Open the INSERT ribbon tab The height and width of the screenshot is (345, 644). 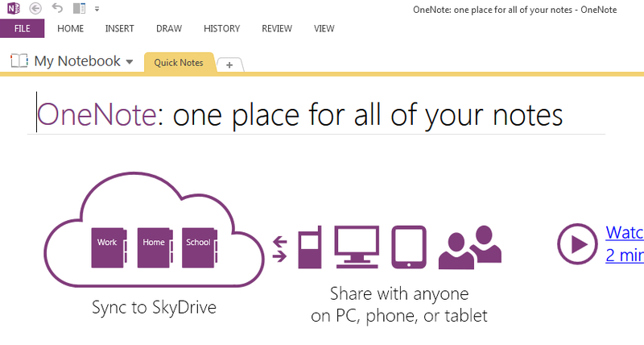pos(119,28)
